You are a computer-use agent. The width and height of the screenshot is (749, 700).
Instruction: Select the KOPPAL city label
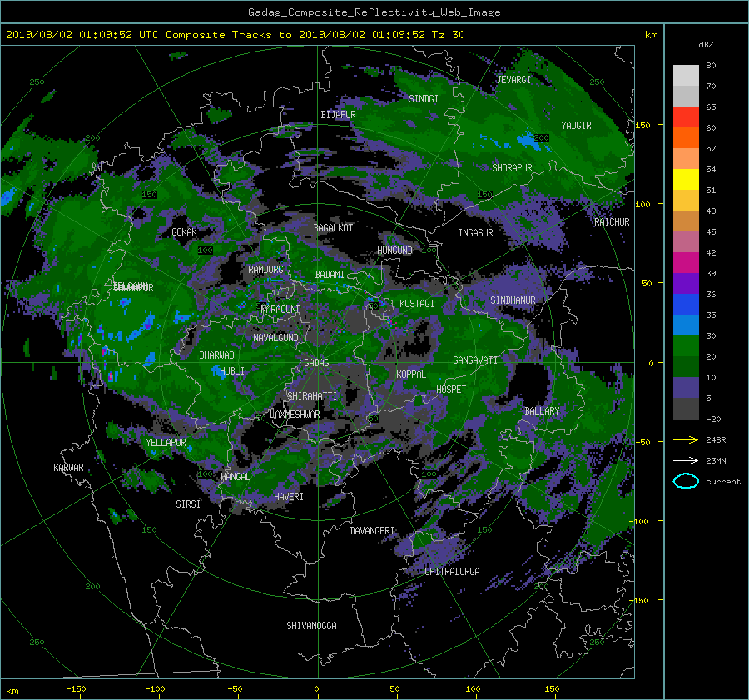point(411,375)
